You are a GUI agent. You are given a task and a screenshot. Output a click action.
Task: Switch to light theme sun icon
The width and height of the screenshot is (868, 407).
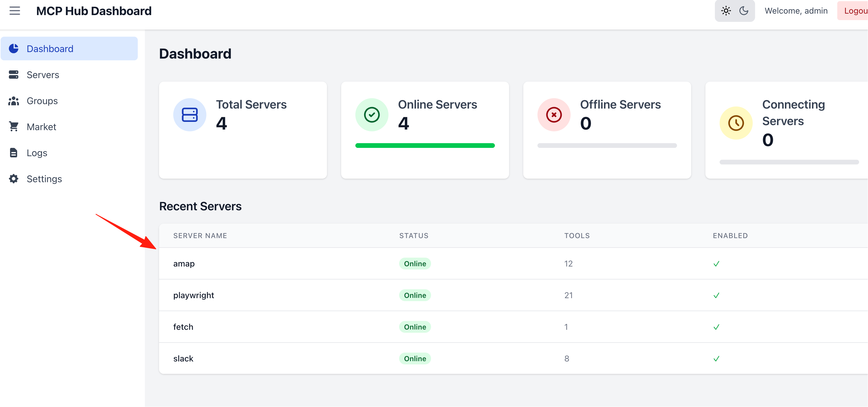click(726, 11)
